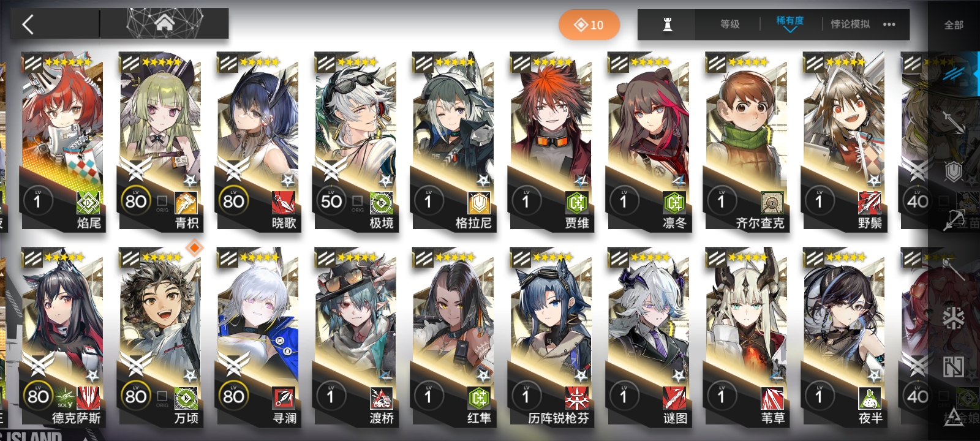This screenshot has width=980, height=441.
Task: Return to the home screen icon
Action: [x=164, y=24]
